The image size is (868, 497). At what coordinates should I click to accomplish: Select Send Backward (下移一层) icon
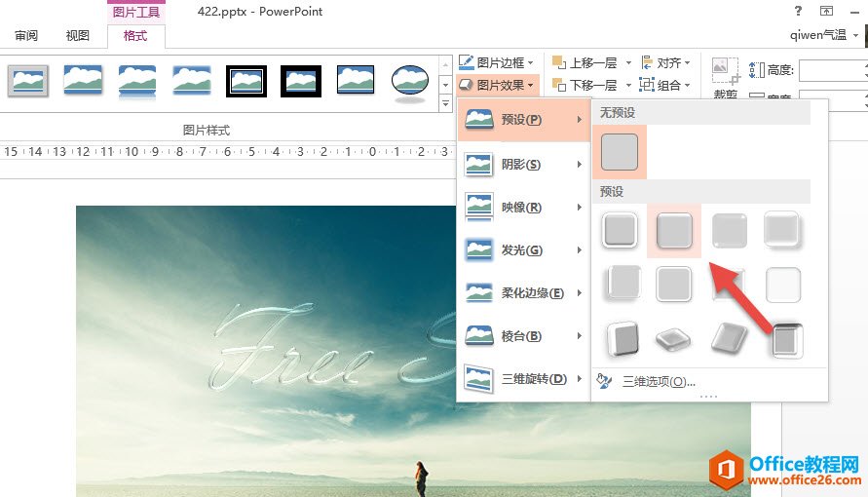tap(559, 85)
